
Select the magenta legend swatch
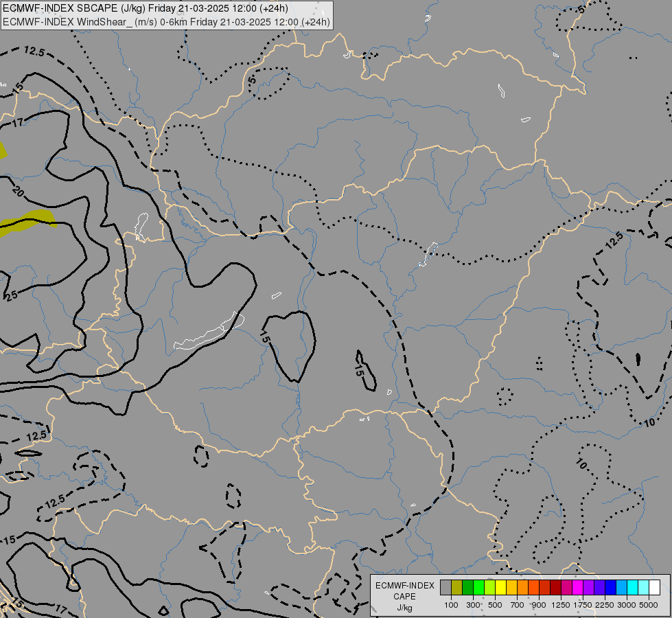pyautogui.click(x=578, y=587)
